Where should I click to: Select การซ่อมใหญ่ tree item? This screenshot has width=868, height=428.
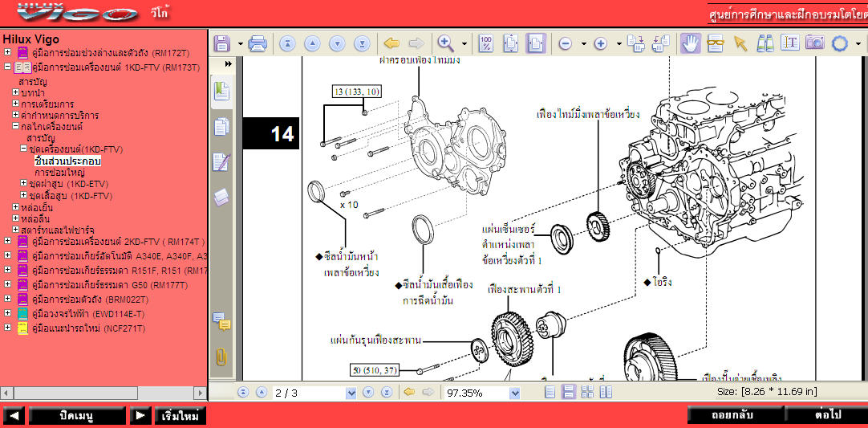point(59,173)
